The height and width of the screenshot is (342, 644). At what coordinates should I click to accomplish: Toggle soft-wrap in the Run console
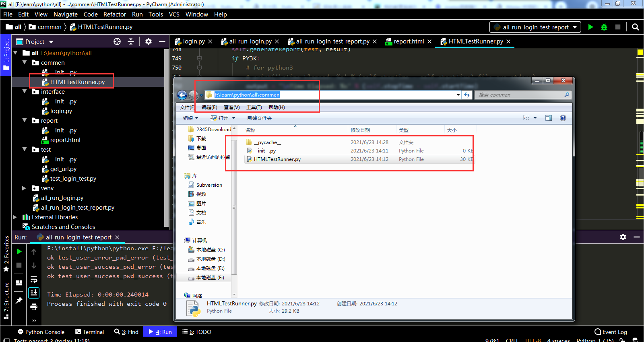[x=34, y=279]
